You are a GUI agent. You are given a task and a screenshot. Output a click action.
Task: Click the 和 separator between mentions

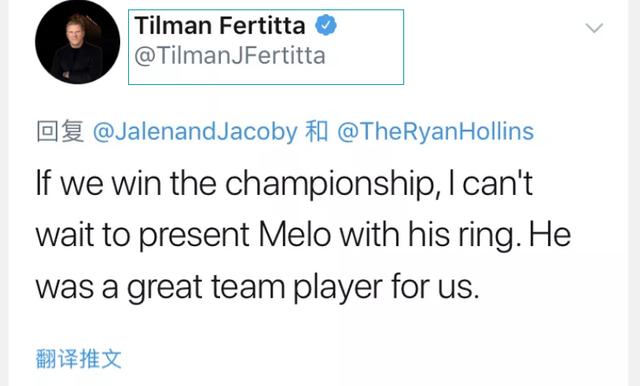tap(317, 131)
